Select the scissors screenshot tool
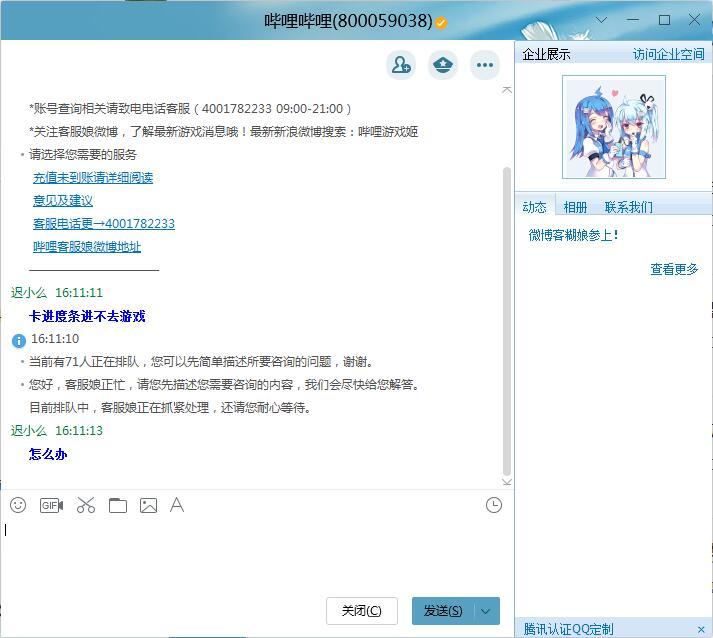Viewport: 713px width, 638px height. [85, 505]
